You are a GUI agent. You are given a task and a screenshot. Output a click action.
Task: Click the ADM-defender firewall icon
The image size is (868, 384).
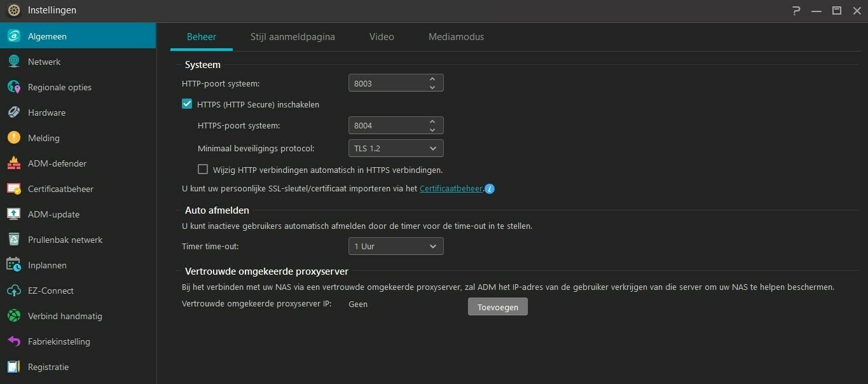14,163
